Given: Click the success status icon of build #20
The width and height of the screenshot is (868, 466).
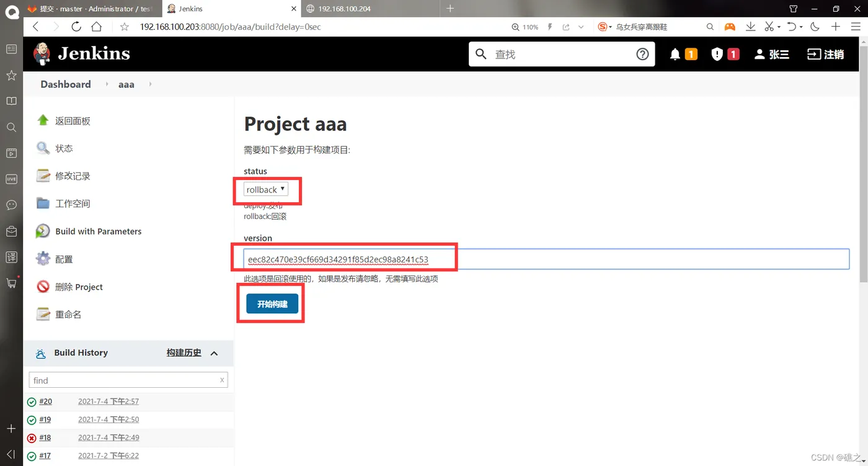Looking at the screenshot, I should click(32, 402).
